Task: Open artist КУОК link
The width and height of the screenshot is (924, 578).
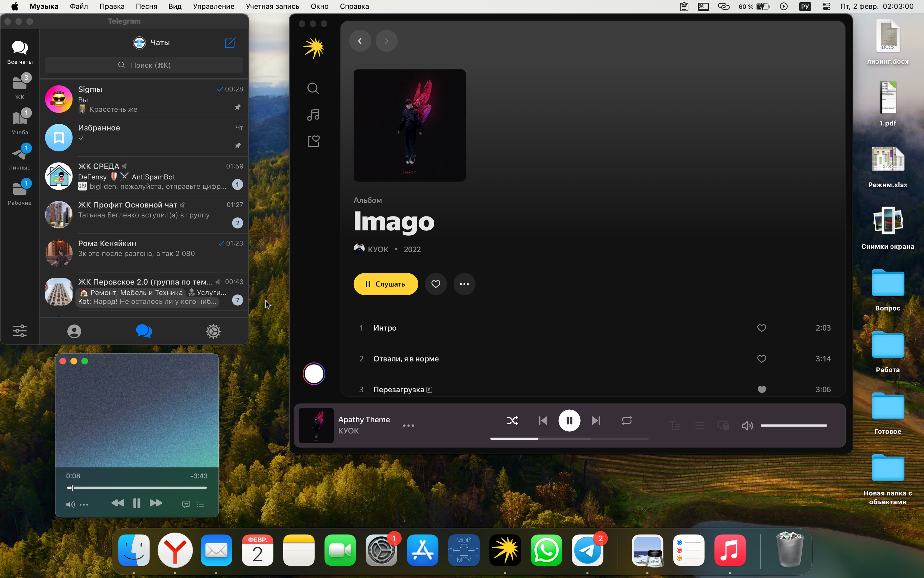Action: coord(378,249)
